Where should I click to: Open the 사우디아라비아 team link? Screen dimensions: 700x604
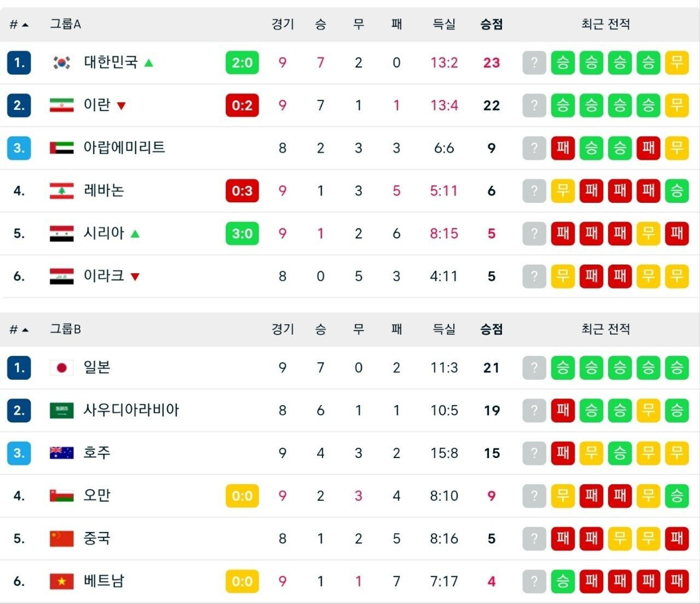point(131,410)
